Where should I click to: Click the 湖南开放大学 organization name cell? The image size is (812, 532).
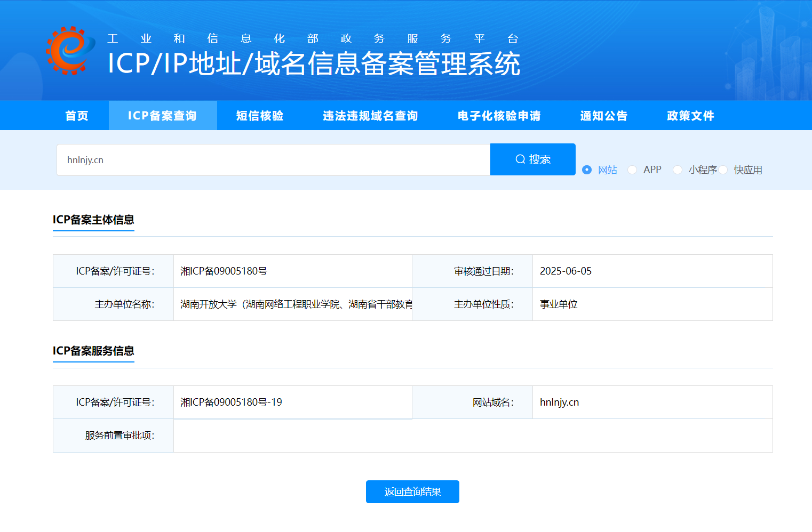click(293, 304)
